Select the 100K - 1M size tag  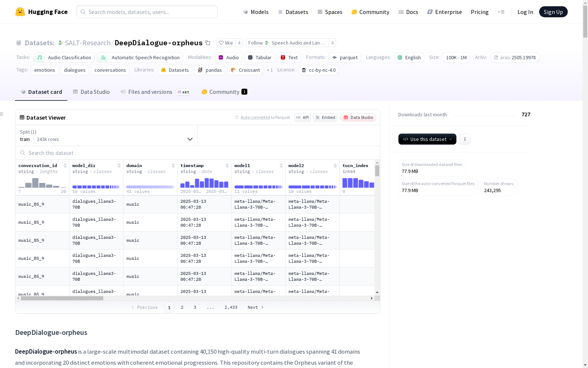(456, 57)
